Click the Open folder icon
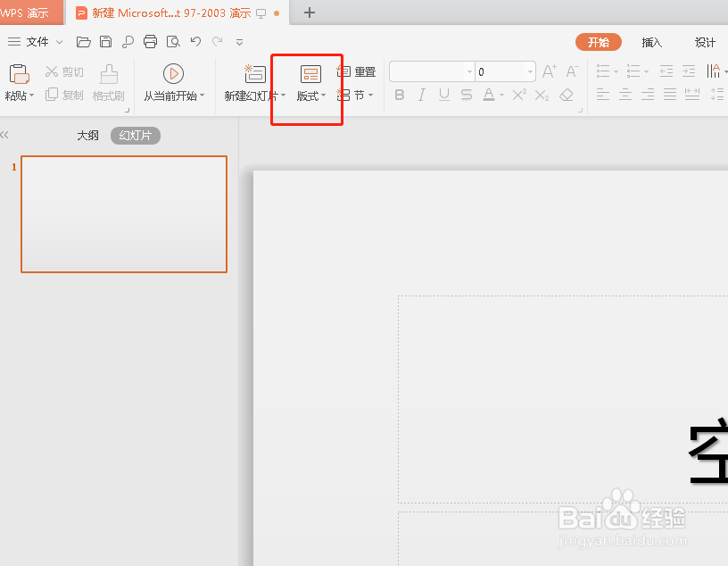Image resolution: width=728 pixels, height=566 pixels. pos(84,42)
